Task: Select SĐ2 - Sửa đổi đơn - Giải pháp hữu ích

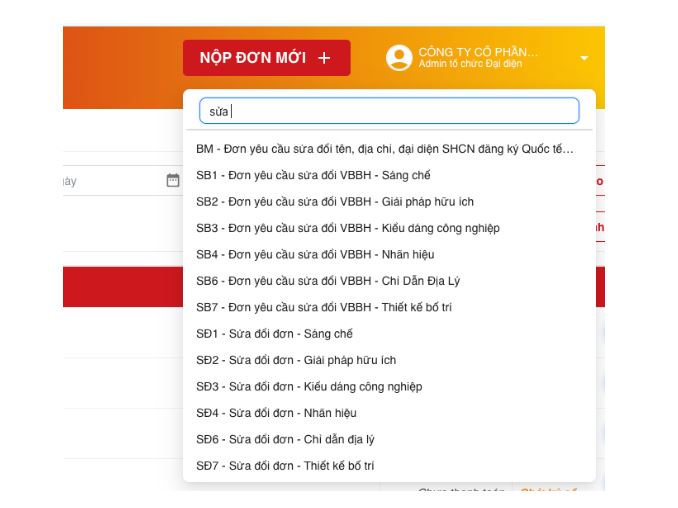Action: pos(296,360)
